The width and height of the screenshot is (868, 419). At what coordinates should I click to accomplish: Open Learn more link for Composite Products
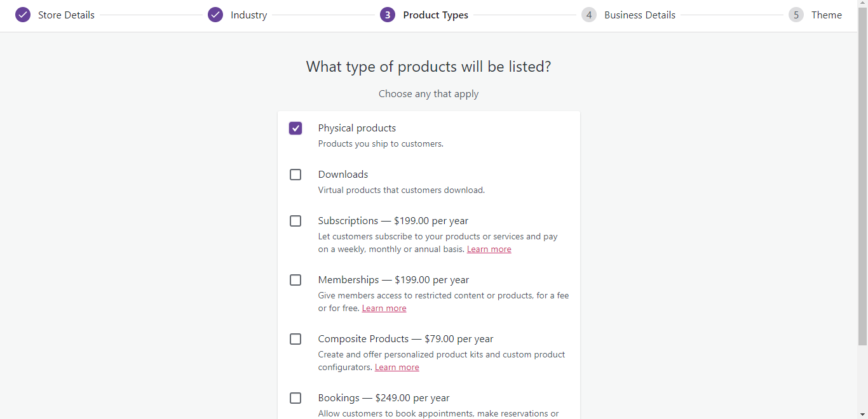coord(397,368)
